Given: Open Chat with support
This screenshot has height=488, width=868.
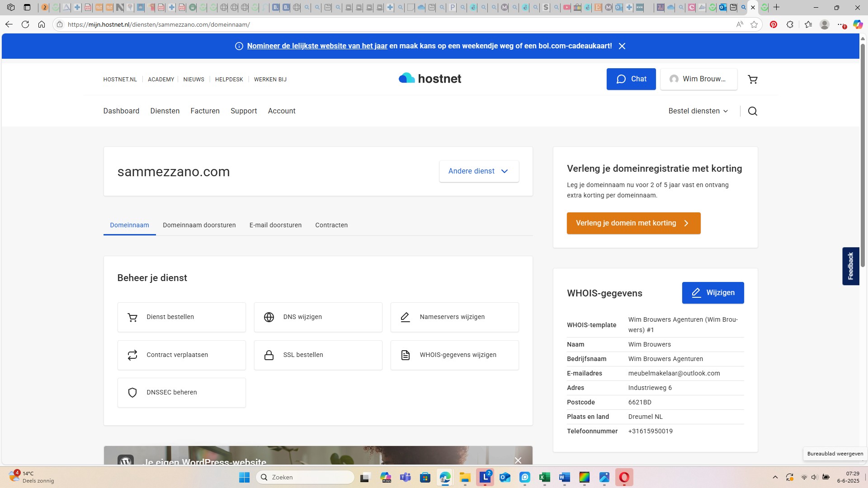Looking at the screenshot, I should pyautogui.click(x=631, y=79).
